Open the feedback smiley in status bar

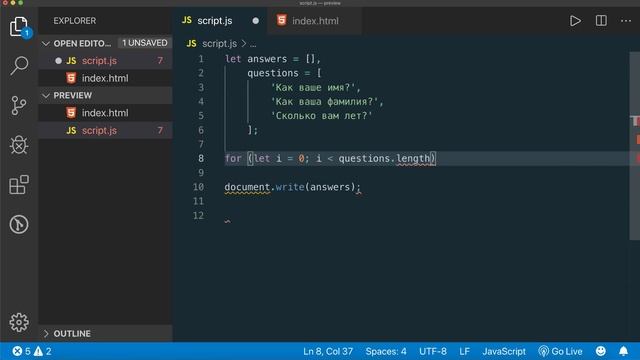tap(600, 351)
